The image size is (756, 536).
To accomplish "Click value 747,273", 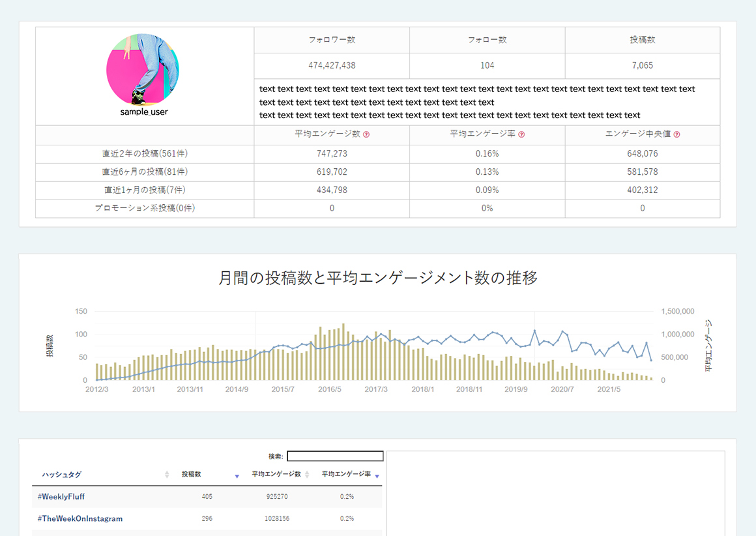I will coord(332,154).
